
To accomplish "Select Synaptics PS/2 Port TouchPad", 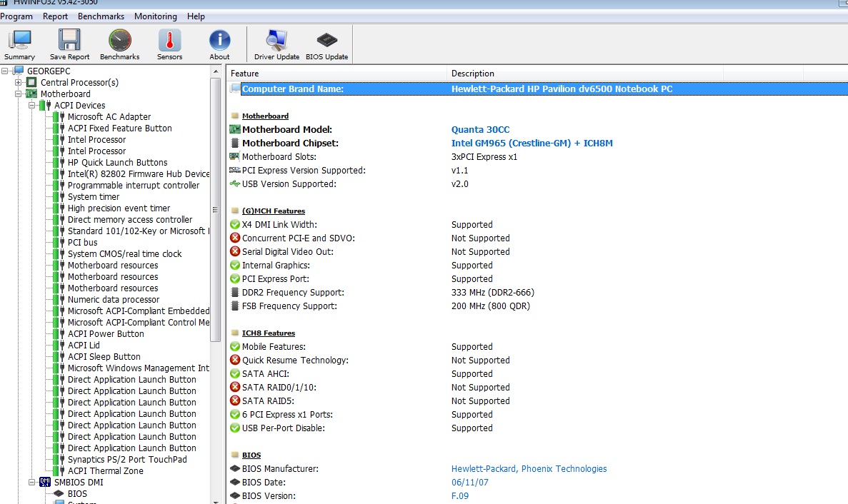I will 127,459.
